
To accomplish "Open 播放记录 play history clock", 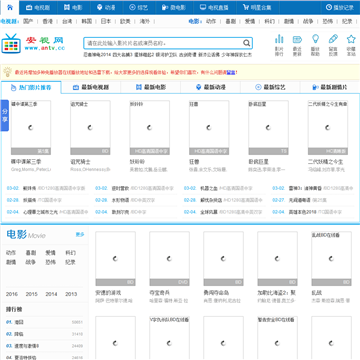I will click(x=340, y=7).
